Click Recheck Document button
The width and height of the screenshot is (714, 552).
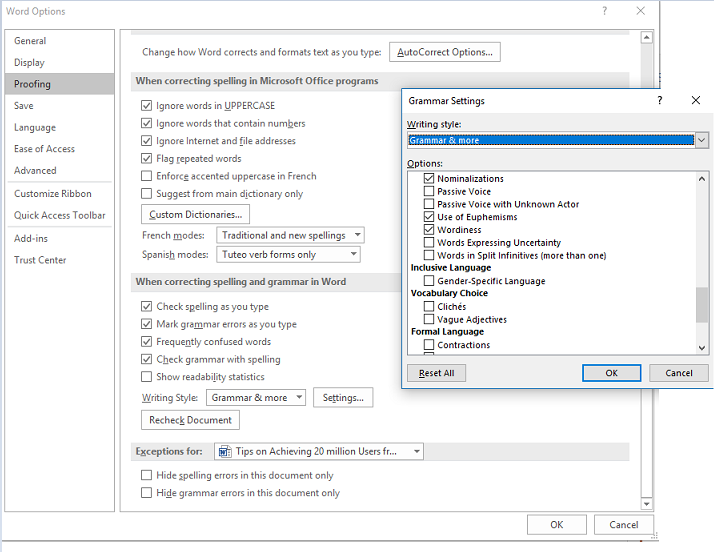pyautogui.click(x=190, y=420)
